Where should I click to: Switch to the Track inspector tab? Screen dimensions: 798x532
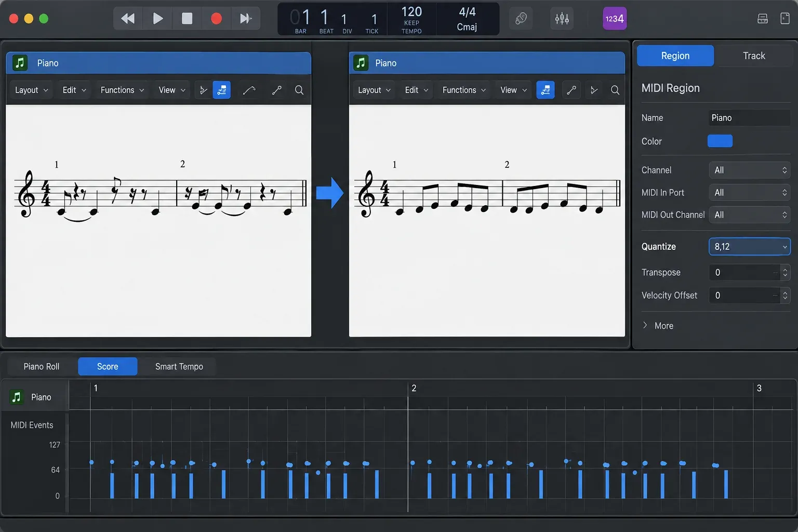754,56
